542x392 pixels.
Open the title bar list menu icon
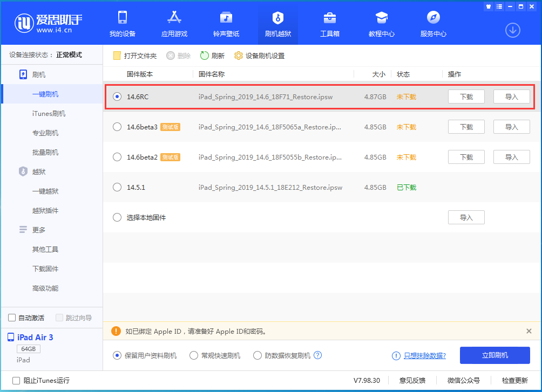tap(499, 6)
